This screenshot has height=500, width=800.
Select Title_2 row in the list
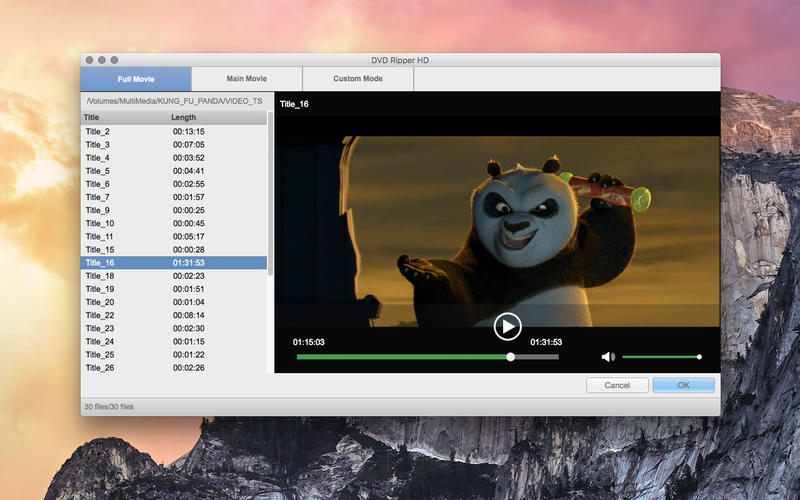174,132
